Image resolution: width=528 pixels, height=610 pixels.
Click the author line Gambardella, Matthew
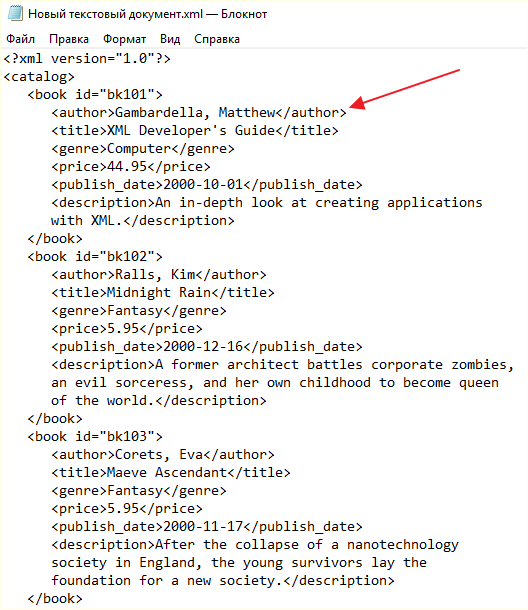pos(199,112)
